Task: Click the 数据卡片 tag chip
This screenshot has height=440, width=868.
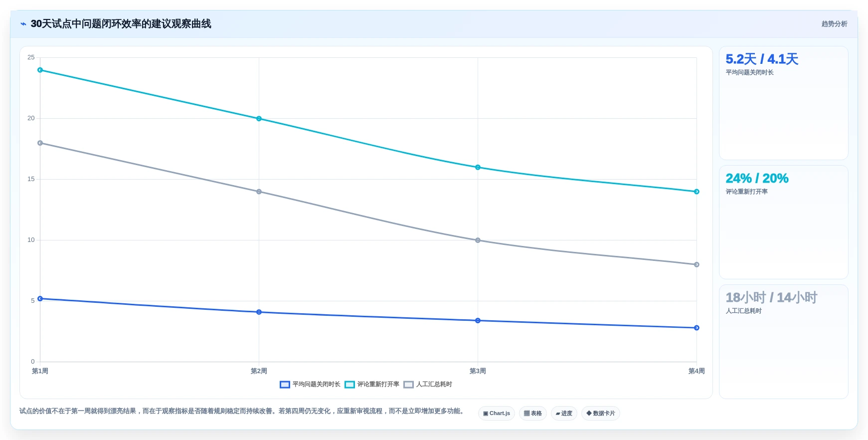Action: point(601,414)
